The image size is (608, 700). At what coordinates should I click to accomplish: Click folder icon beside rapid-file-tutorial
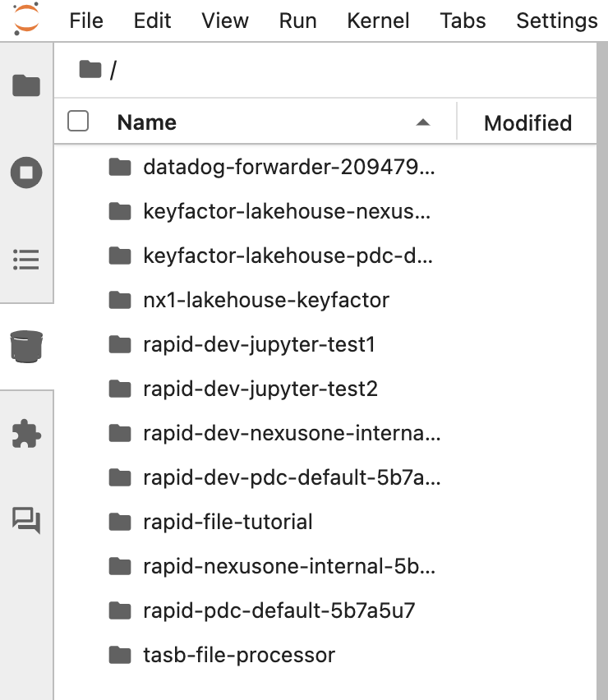point(120,522)
